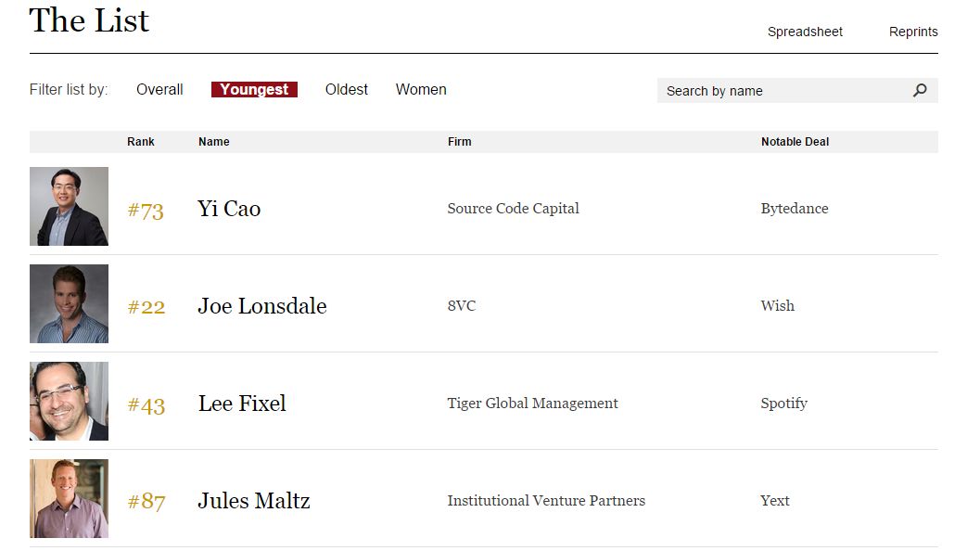
Task: Open Yi Cao's profile photo
Action: pos(69,206)
